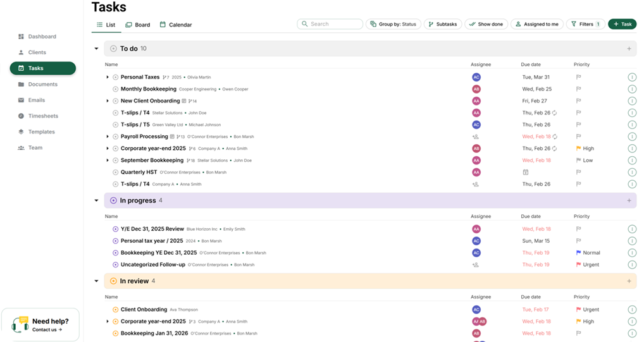Expand subtasks of New Client Onboarding
The image size is (644, 342).
coord(108,101)
